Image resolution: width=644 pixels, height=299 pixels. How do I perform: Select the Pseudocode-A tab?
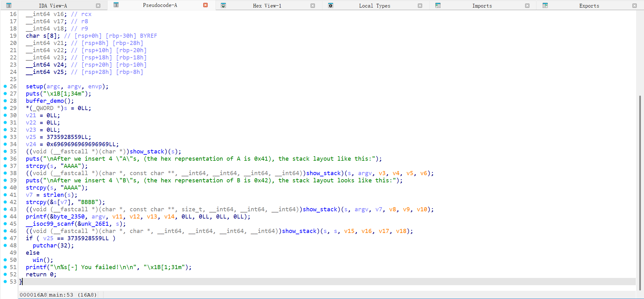point(160,5)
